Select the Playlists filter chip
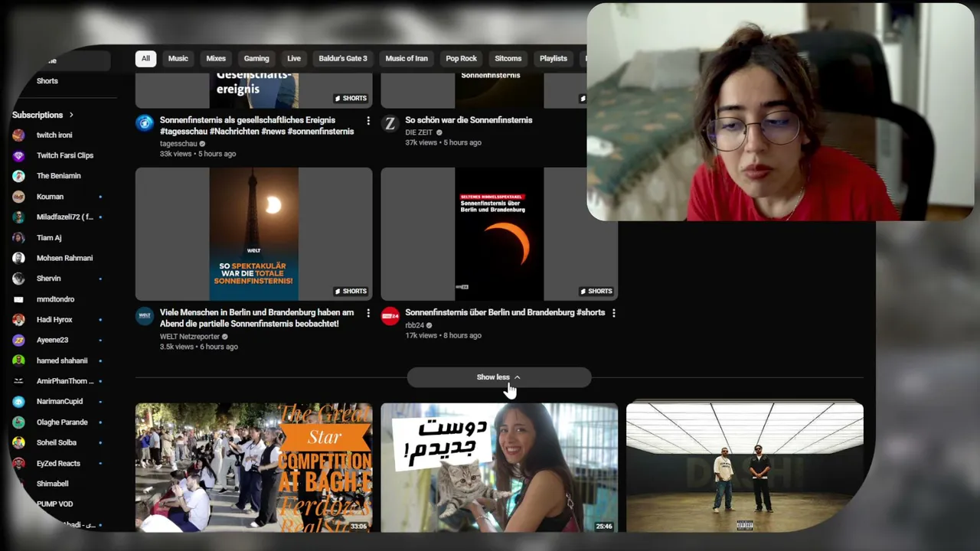Image resolution: width=980 pixels, height=551 pixels. coord(554,58)
